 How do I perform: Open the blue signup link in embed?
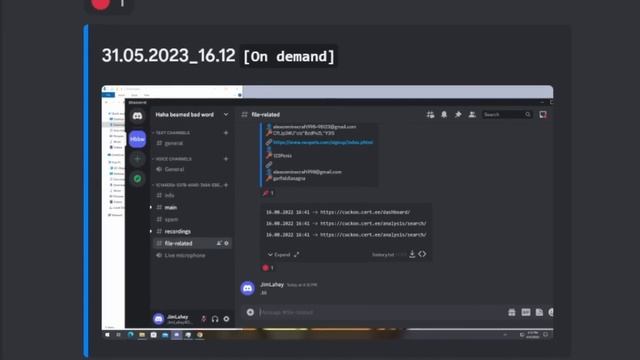tap(323, 142)
